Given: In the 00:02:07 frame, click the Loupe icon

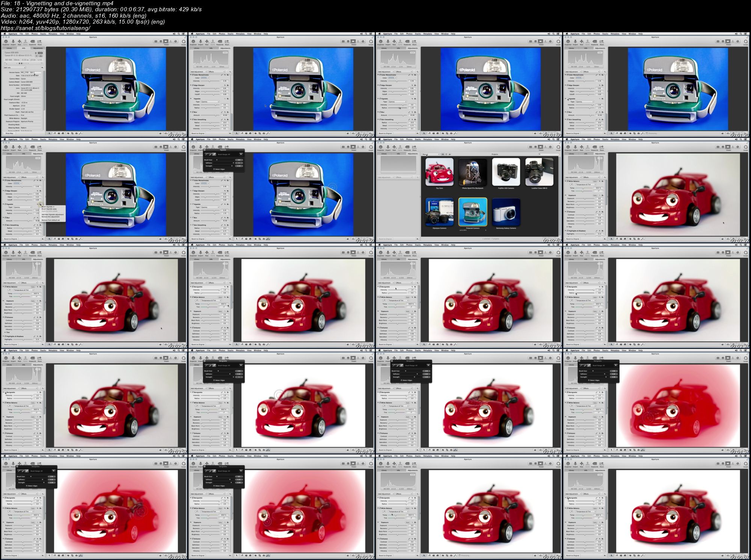Looking at the screenshot, I should [x=558, y=147].
